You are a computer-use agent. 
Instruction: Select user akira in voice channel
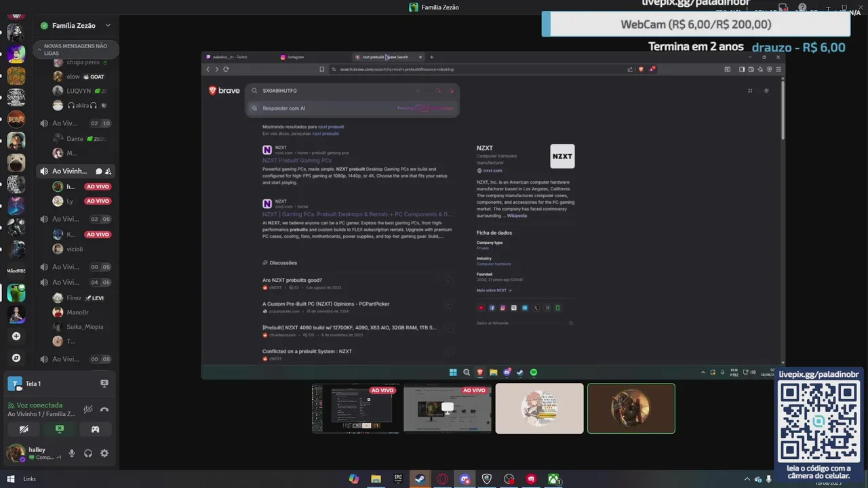point(81,106)
